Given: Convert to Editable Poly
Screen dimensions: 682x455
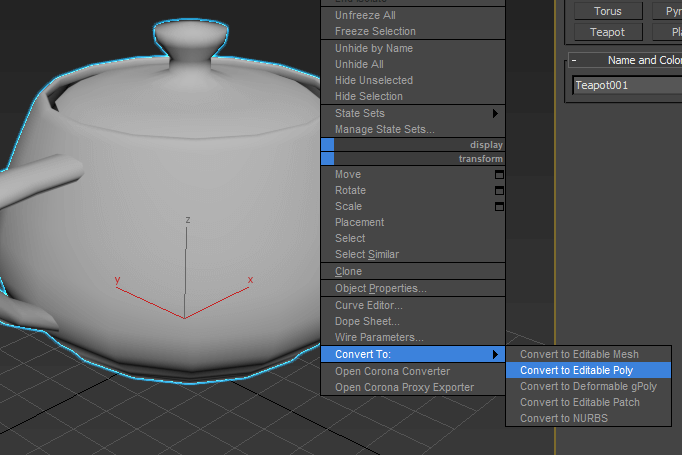Looking at the screenshot, I should [x=588, y=370].
